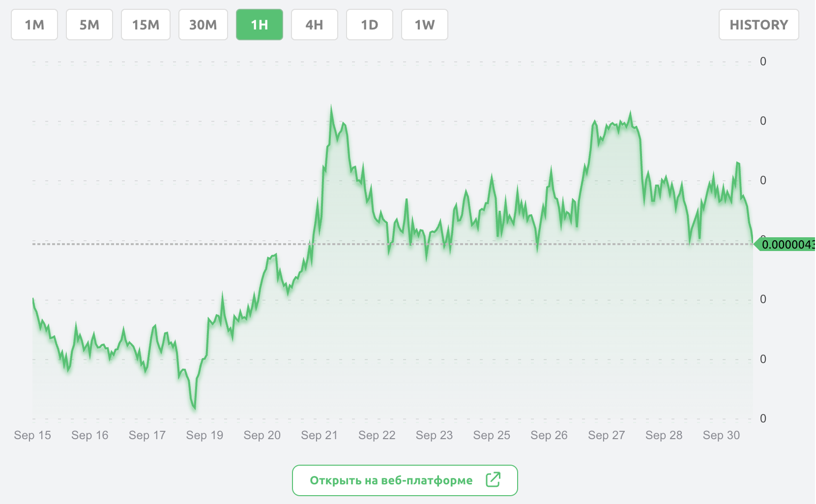The image size is (816, 504).
Task: Click the active 1H timeframe tab
Action: (x=260, y=25)
